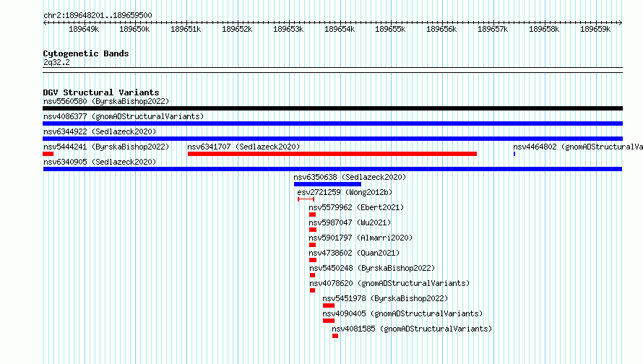This screenshot has height=364, width=643.
Task: Click the 189658k ruler tick label
Action: pyautogui.click(x=544, y=29)
